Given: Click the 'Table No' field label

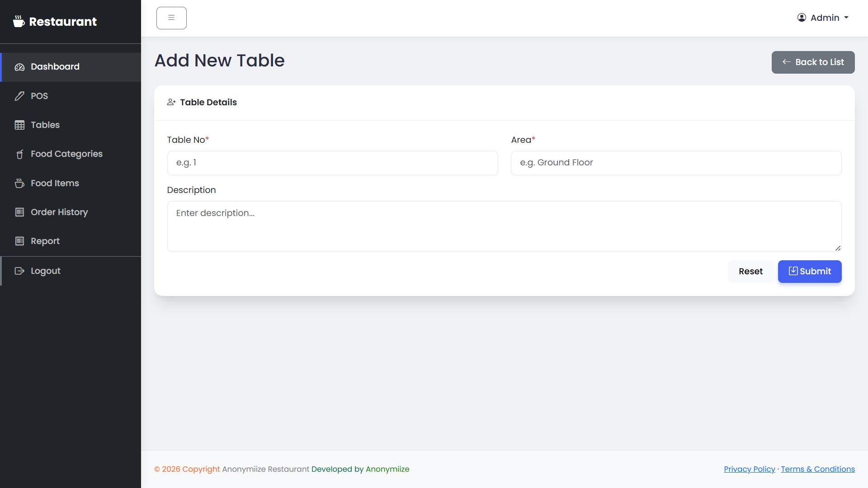Looking at the screenshot, I should click(x=188, y=140).
